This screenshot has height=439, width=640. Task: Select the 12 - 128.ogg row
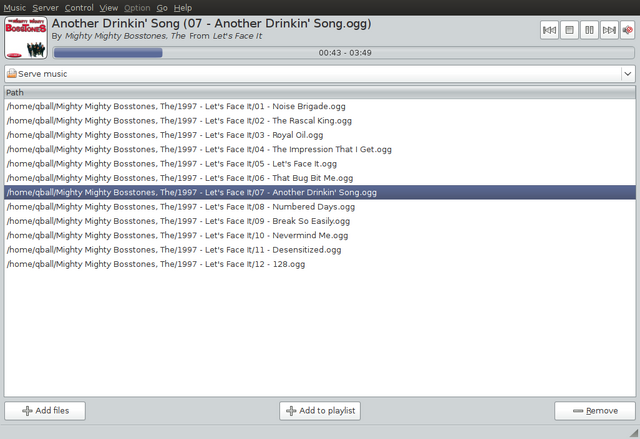tap(320, 264)
